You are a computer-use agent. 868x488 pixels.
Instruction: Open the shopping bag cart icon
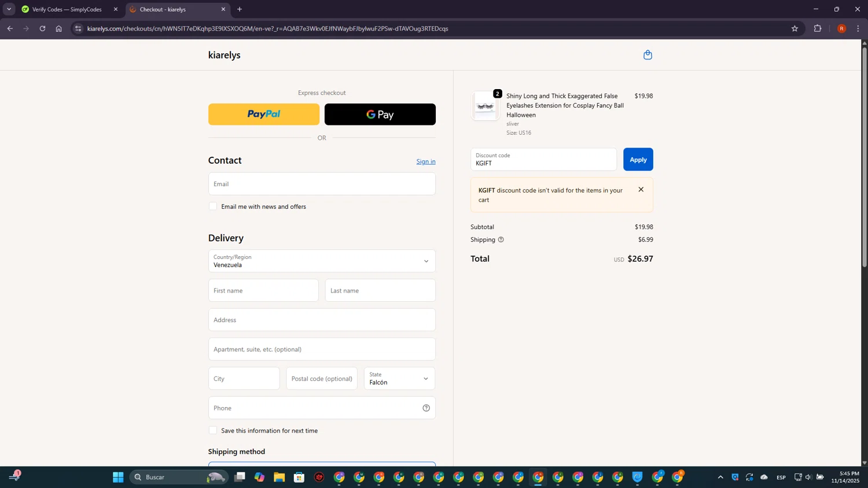tap(648, 55)
